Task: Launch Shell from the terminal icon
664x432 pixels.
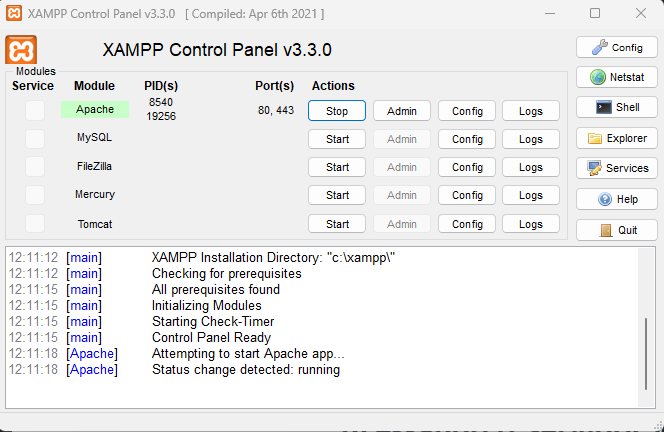Action: pos(615,107)
